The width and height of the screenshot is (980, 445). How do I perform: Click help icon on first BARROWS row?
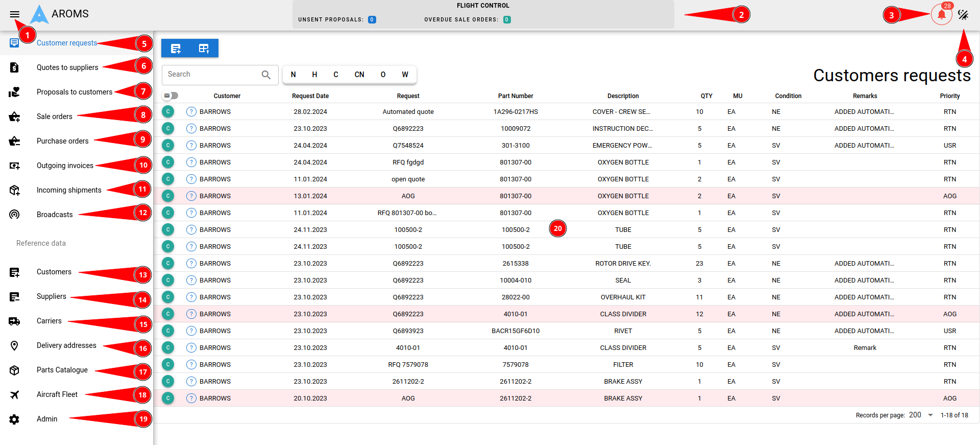pos(191,112)
